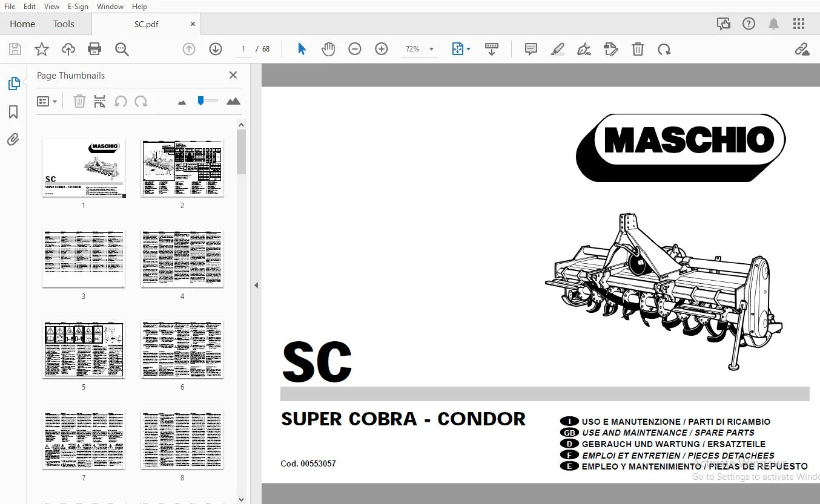
Task: Collapse the navigation pane with the arrow
Action: (256, 285)
